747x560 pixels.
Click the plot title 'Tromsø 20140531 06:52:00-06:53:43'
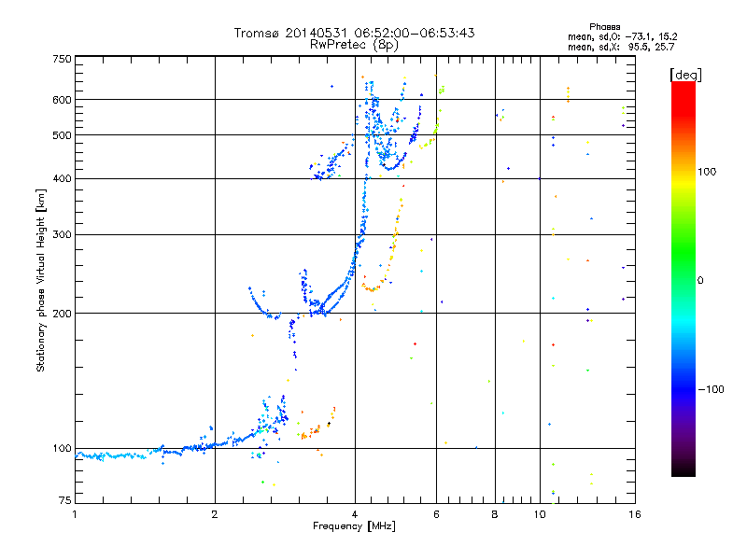(354, 33)
